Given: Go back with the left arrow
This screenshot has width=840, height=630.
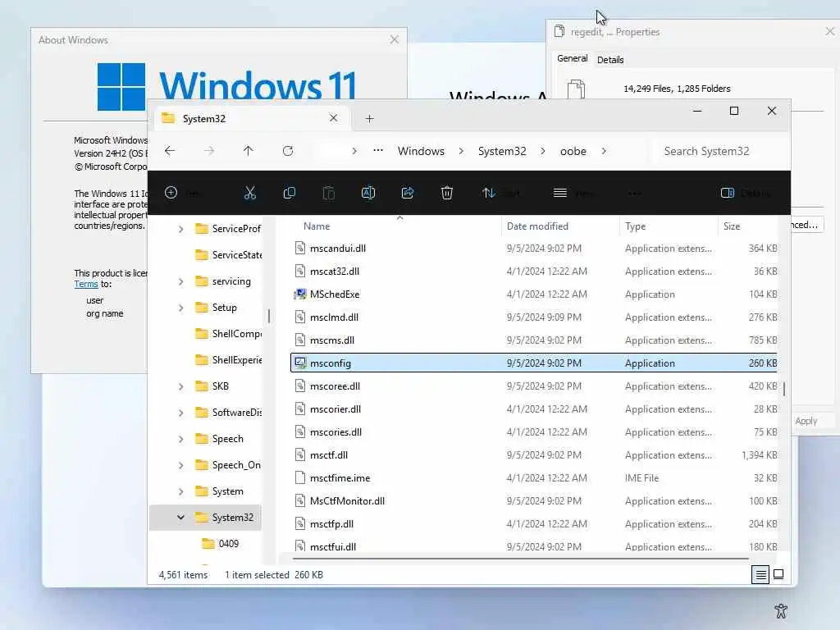Looking at the screenshot, I should pyautogui.click(x=170, y=151).
